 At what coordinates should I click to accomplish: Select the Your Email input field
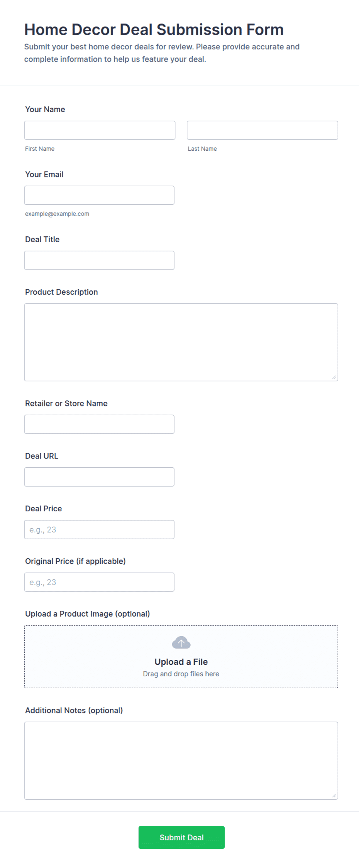coord(99,195)
